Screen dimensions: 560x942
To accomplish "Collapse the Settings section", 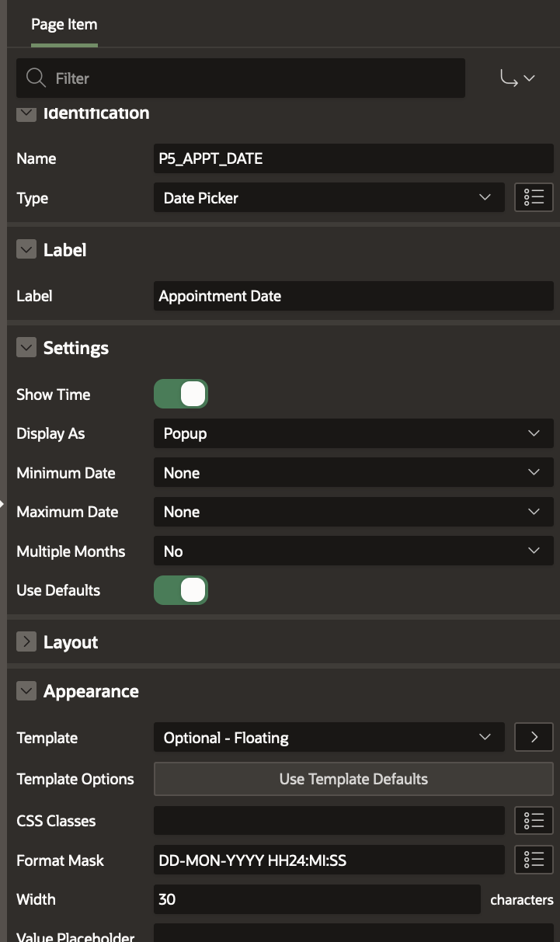I will [x=26, y=348].
